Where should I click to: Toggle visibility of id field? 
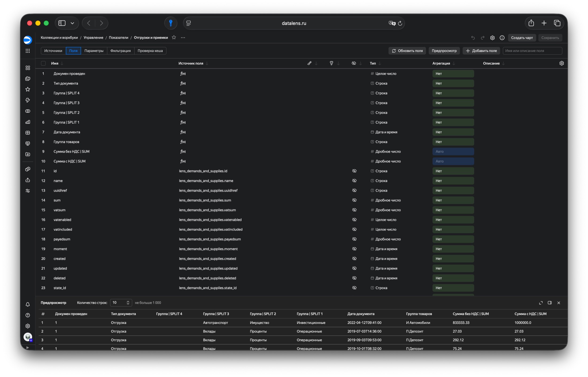354,171
